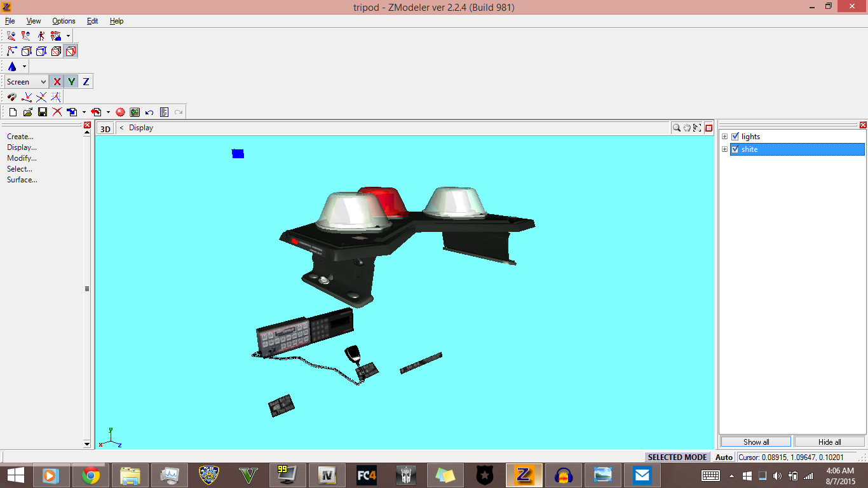Open Audacity from the taskbar
868x488 pixels.
(x=564, y=475)
